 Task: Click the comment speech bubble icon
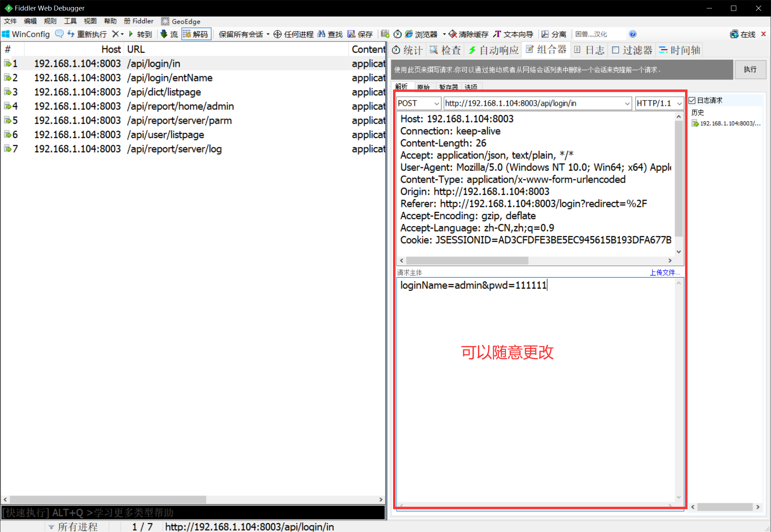click(59, 34)
